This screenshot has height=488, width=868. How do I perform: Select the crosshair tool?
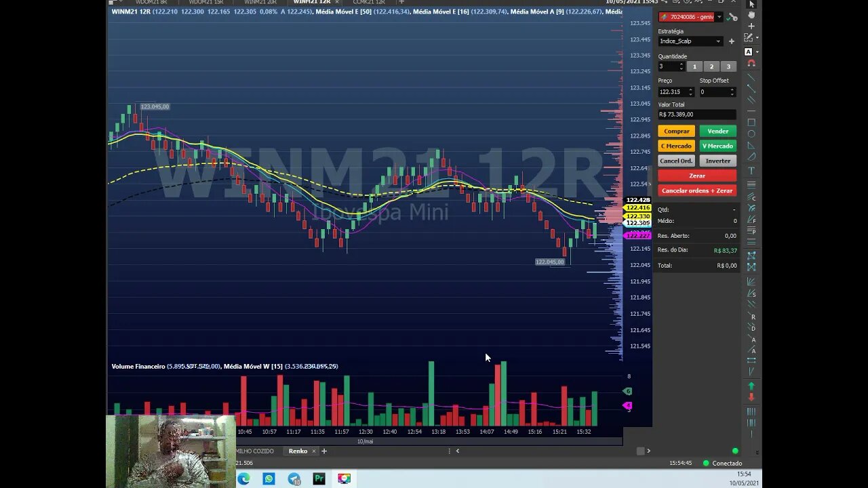[x=751, y=26]
